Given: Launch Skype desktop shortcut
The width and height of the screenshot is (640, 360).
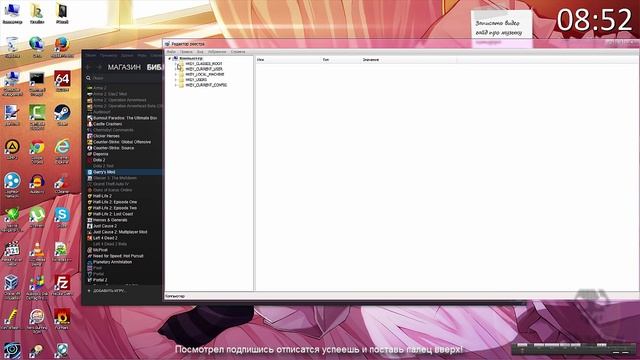Looking at the screenshot, I should (x=62, y=217).
